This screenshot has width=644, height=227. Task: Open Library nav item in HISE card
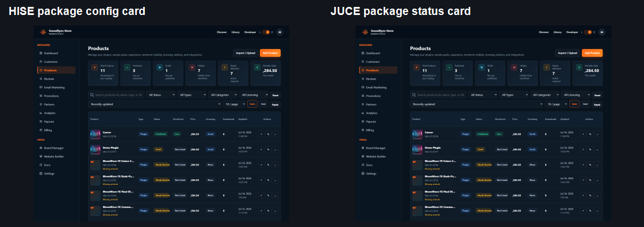(x=236, y=32)
